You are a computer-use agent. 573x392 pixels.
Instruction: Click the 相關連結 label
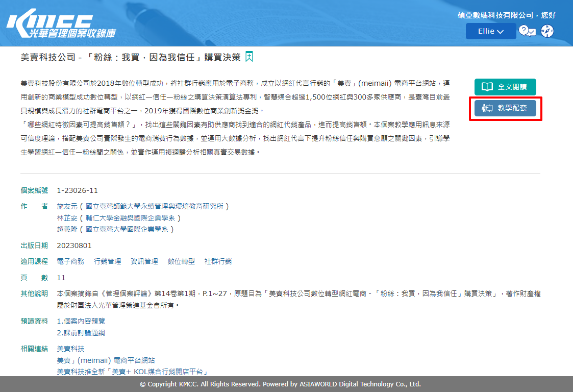[34, 349]
